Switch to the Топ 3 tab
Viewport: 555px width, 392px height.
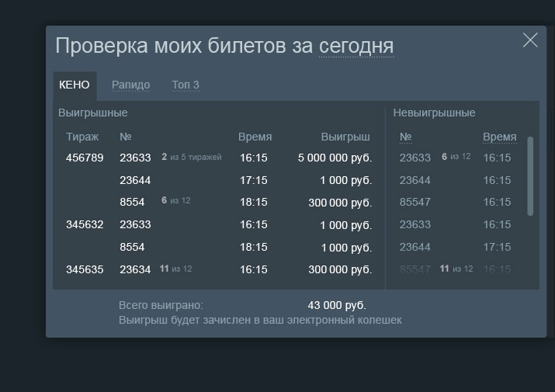(186, 85)
